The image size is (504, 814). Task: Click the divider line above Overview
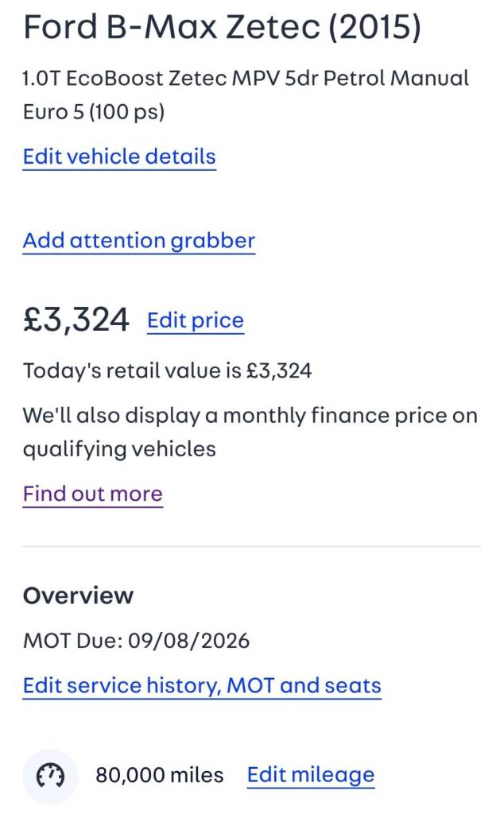[x=251, y=546]
